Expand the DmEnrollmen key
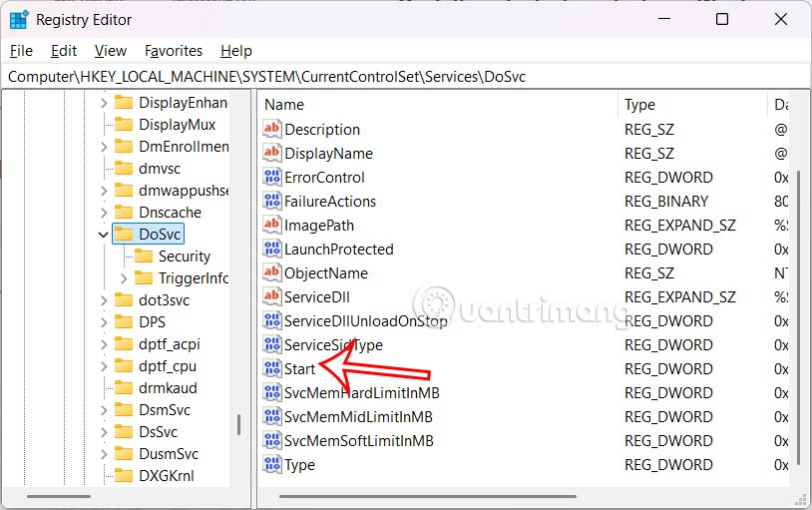 pyautogui.click(x=104, y=147)
